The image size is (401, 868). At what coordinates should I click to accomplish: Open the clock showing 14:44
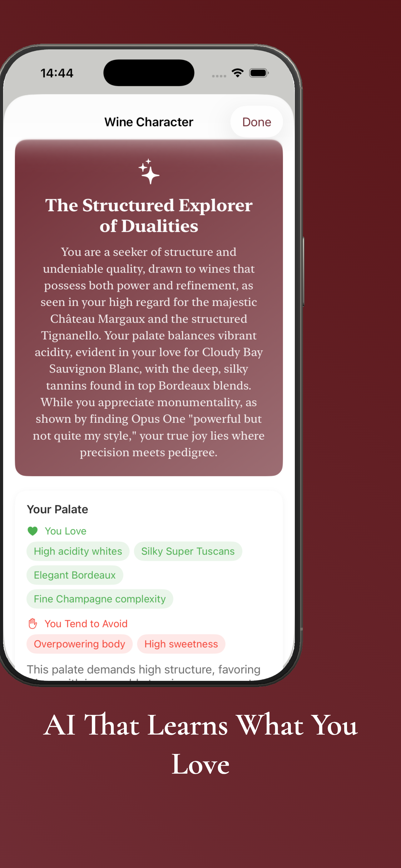[57, 72]
